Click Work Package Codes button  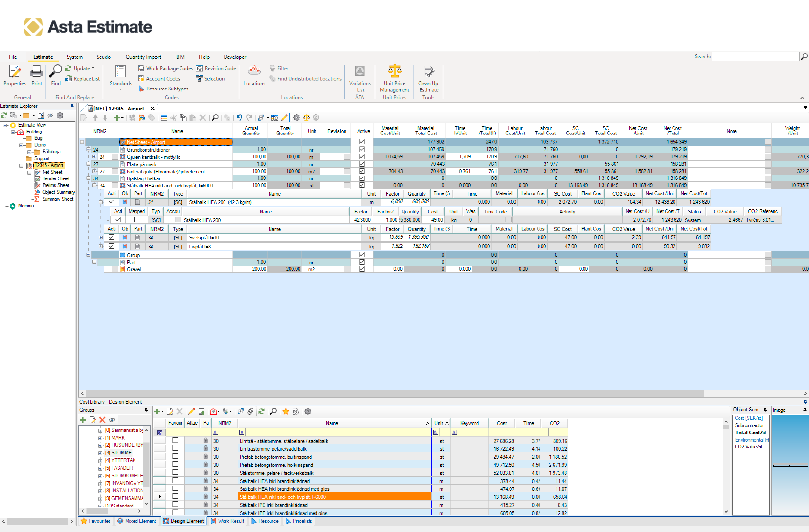[166, 69]
